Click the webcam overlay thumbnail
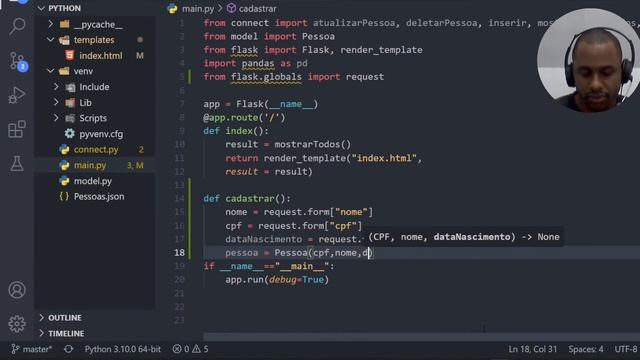This screenshot has width=640, height=360. point(589,60)
